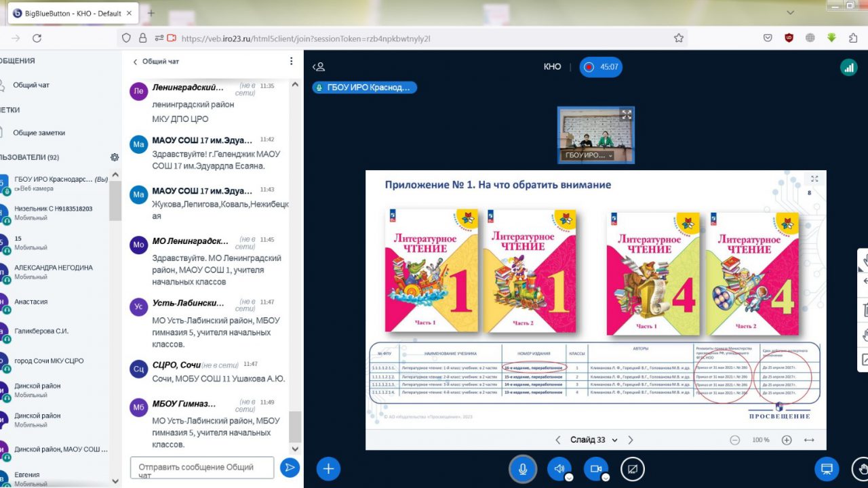Open the Слайд 33 slide selector
The width and height of the screenshot is (868, 488).
[x=594, y=440]
